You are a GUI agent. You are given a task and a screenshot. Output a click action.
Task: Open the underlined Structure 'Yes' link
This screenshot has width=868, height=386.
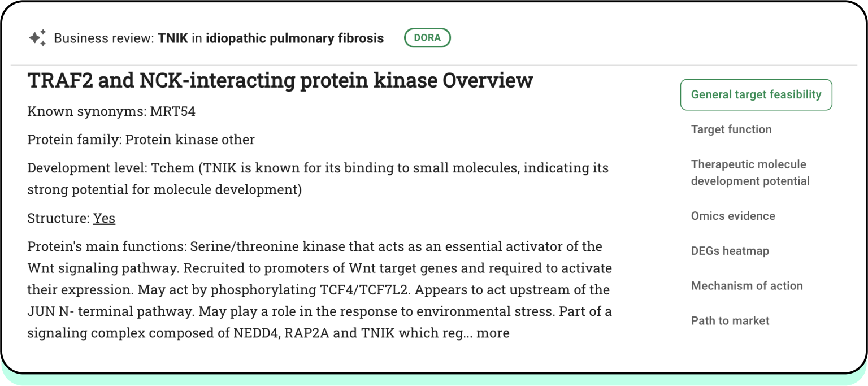104,218
